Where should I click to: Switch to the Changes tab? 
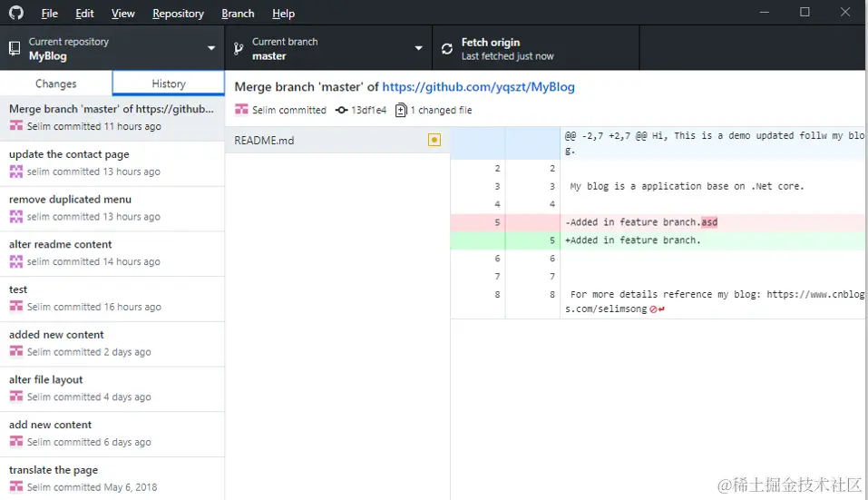coord(56,83)
